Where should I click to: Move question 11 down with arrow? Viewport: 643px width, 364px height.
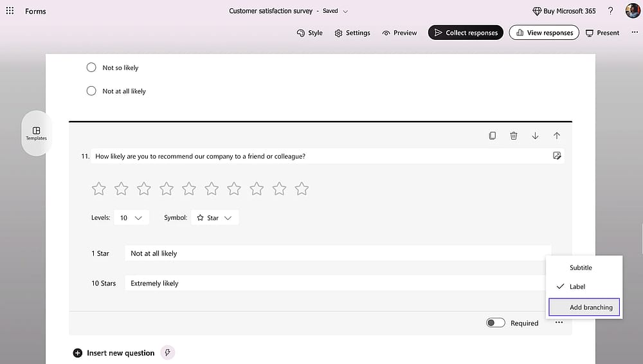535,136
